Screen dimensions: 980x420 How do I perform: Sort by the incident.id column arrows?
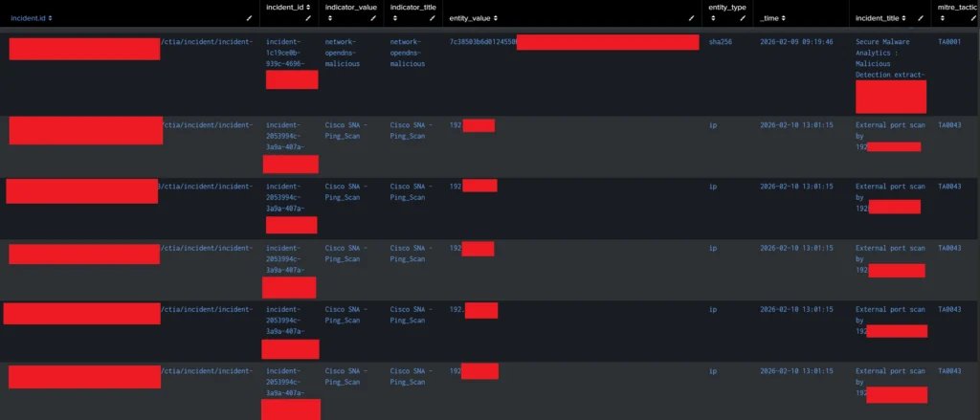50,17
